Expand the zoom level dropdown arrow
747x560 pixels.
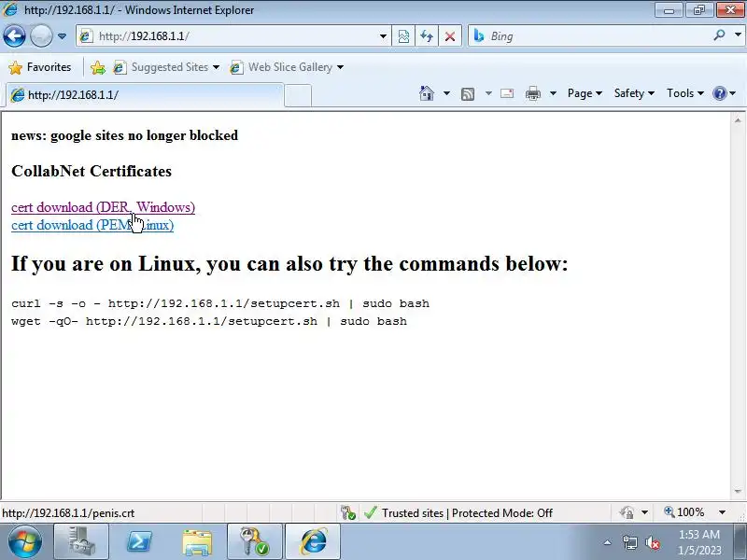point(722,512)
